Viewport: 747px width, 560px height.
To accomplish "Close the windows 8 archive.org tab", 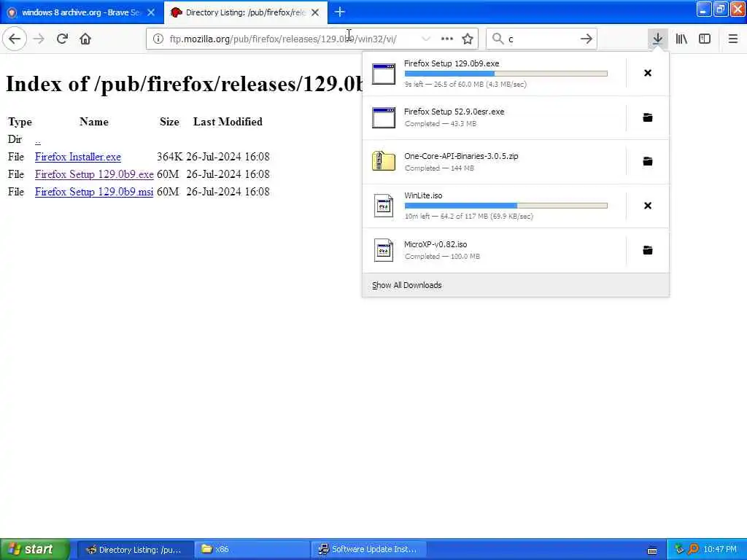I will pos(151,12).
